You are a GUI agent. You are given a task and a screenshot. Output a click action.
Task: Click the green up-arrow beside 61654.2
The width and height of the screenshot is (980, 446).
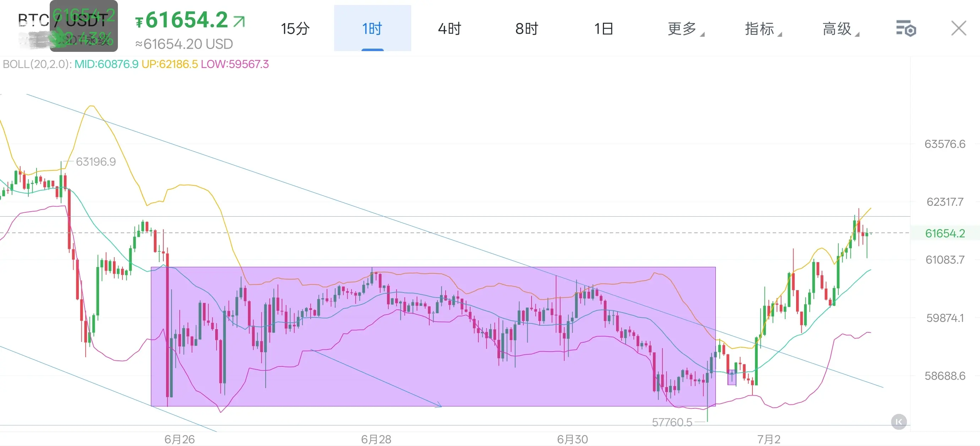239,21
